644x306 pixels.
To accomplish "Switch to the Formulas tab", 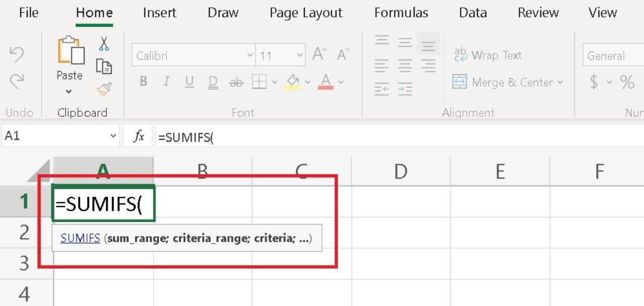I will (401, 13).
